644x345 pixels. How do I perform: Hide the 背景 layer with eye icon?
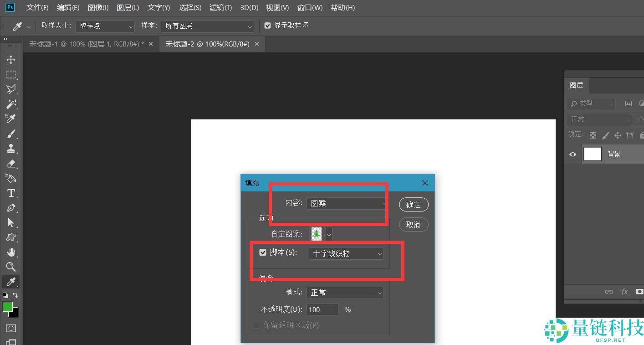[x=573, y=154]
